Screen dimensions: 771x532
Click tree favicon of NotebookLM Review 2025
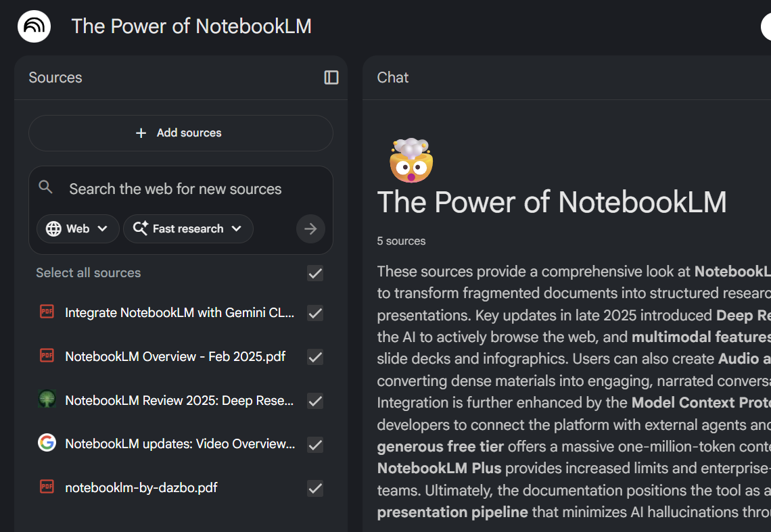47,400
